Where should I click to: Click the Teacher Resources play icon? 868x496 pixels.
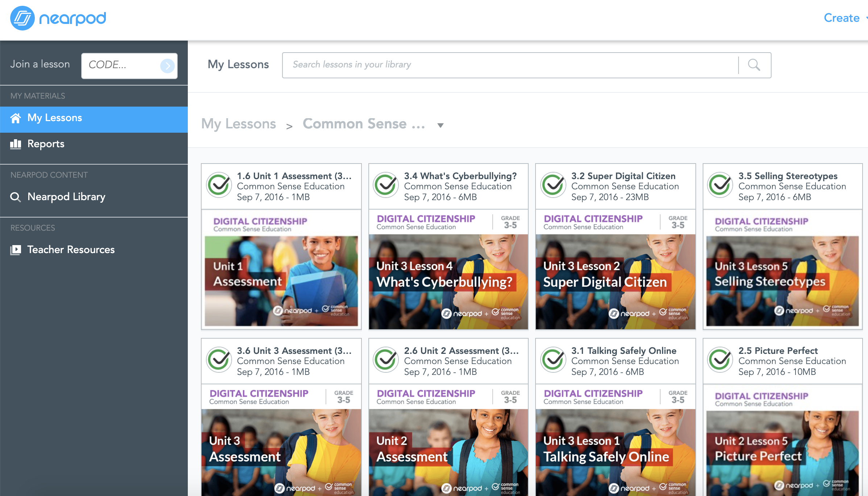tap(16, 250)
